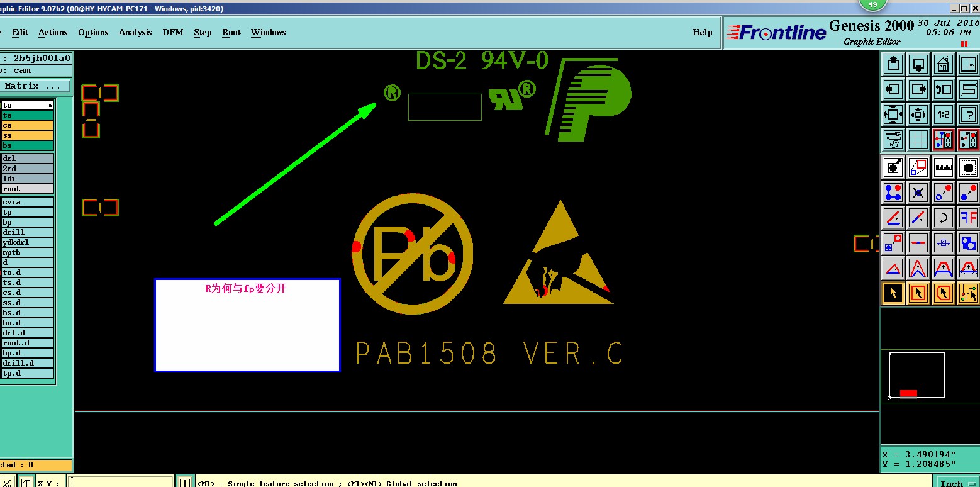Select the 'tp.d' layer row

click(x=27, y=373)
